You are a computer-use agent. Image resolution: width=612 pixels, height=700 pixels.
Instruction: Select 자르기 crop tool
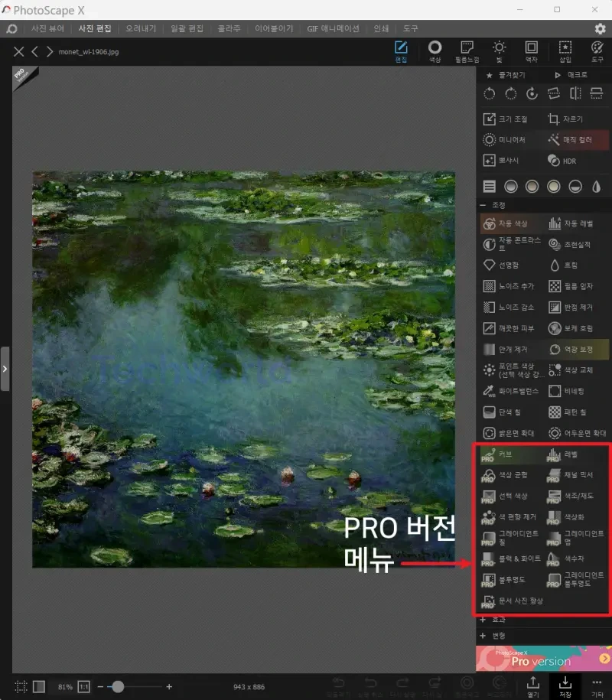coord(565,119)
